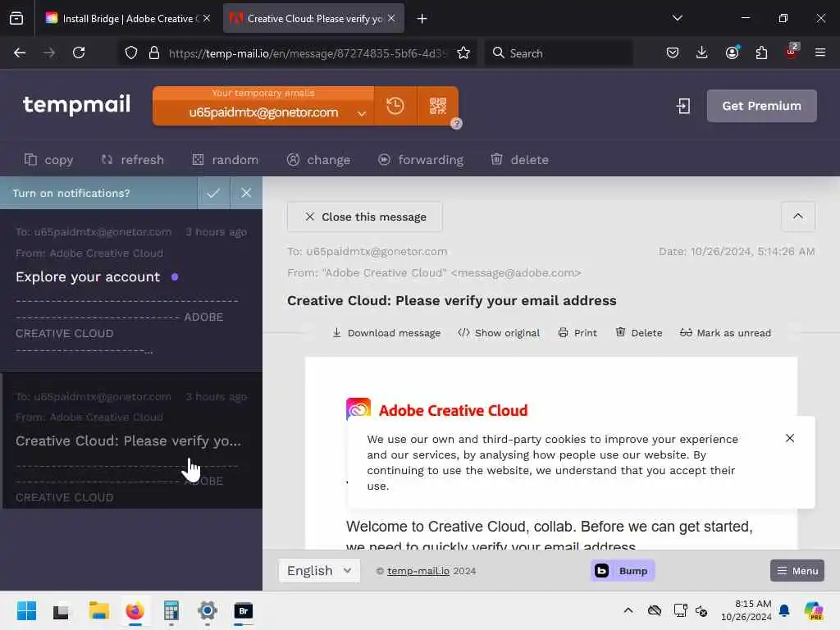Screen dimensions: 840x630
Task: Open notification bell in taskbar
Action: click(x=784, y=610)
